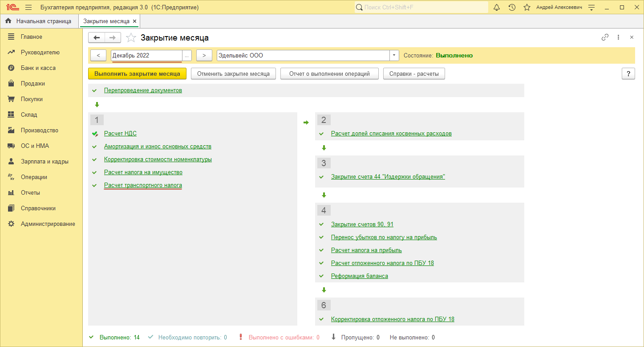Open Реформация баланса link
The height and width of the screenshot is (347, 644).
pyautogui.click(x=360, y=276)
